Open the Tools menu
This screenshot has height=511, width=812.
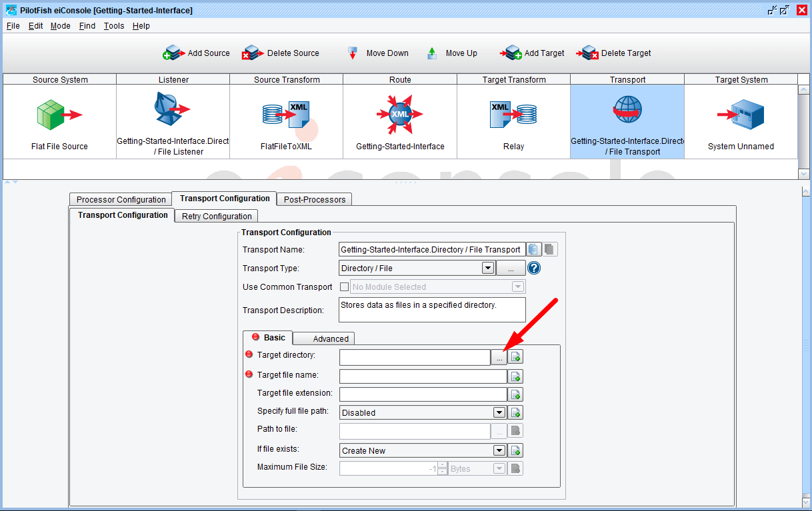(x=114, y=26)
